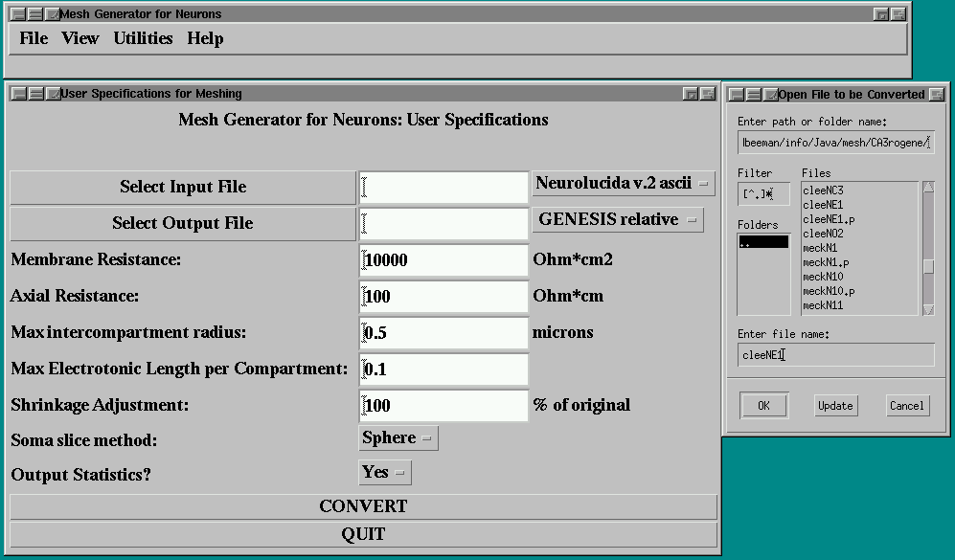Select file meckN10.p in Files list

829,291
